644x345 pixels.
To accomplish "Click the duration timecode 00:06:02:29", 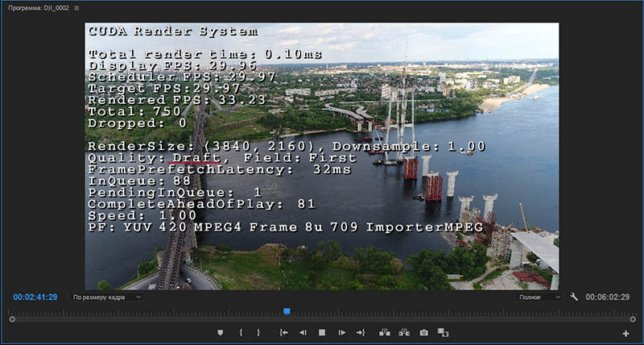I will click(x=608, y=297).
